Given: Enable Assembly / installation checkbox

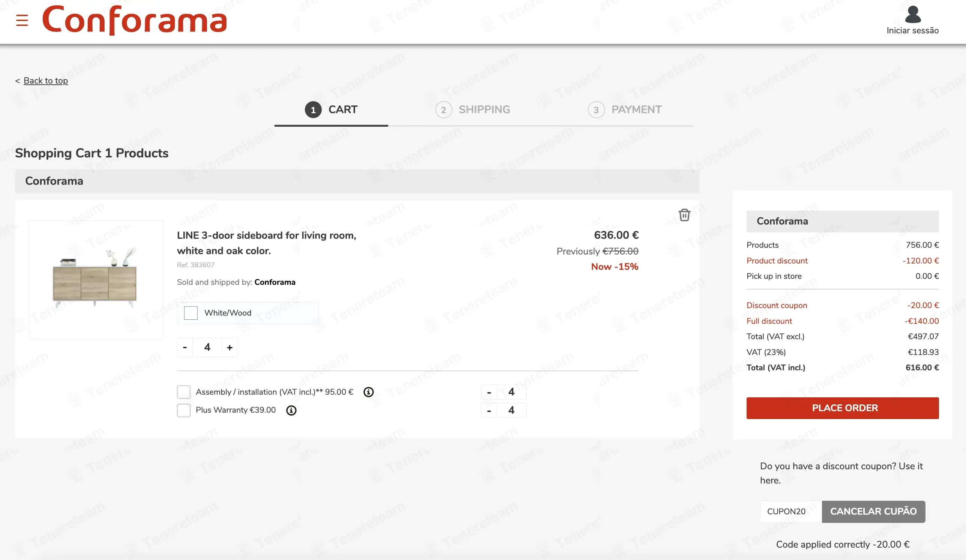Looking at the screenshot, I should tap(184, 392).
